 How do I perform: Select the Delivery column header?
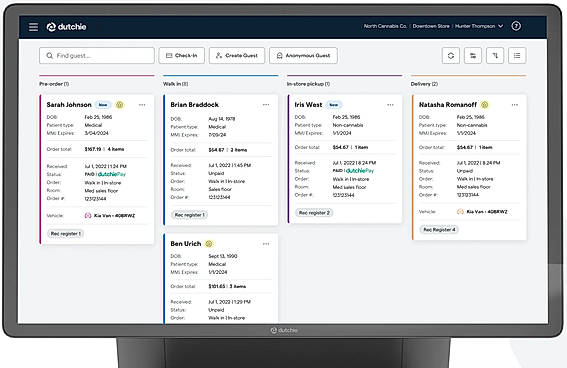(x=424, y=84)
